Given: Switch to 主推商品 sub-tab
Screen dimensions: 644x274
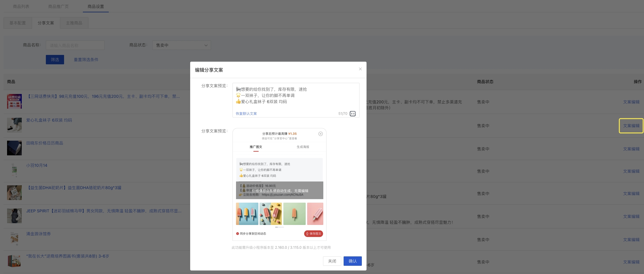Looking at the screenshot, I should click(x=74, y=23).
